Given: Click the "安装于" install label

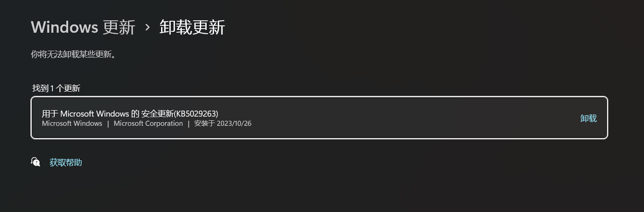Looking at the screenshot, I should pos(204,124).
